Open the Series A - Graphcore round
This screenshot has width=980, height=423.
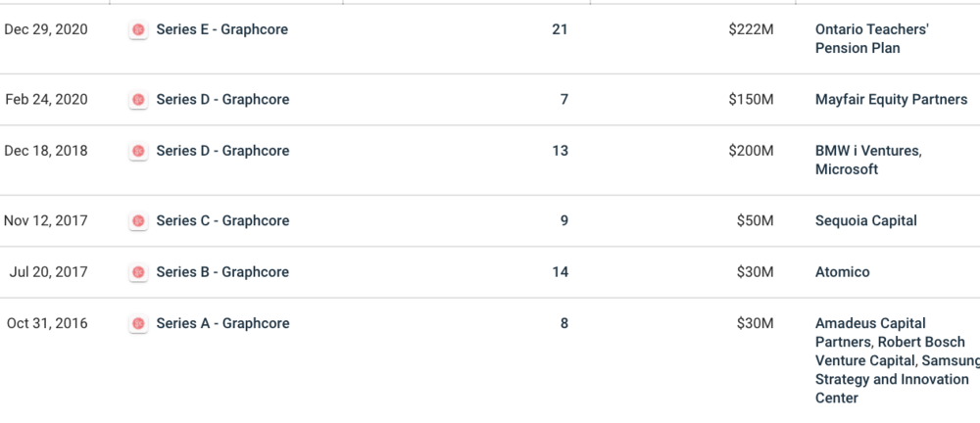222,323
